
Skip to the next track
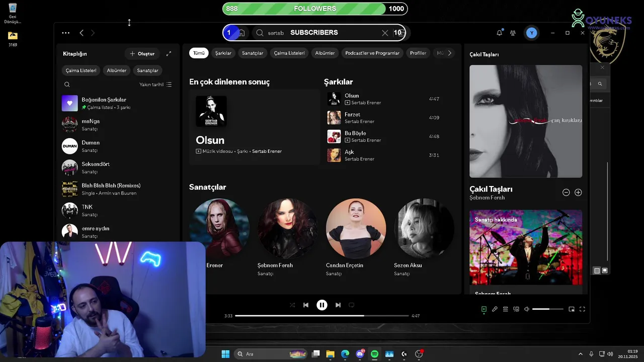pyautogui.click(x=338, y=305)
